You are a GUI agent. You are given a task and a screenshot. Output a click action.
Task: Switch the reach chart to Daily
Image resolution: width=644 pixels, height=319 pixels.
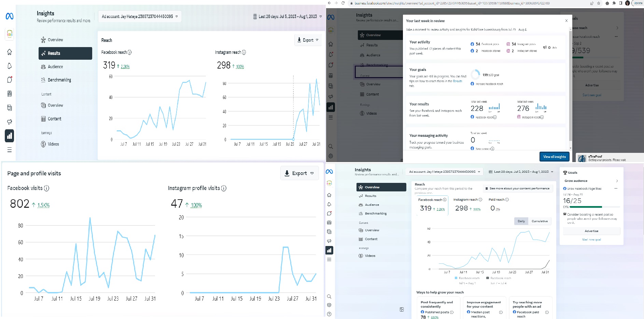tap(521, 221)
